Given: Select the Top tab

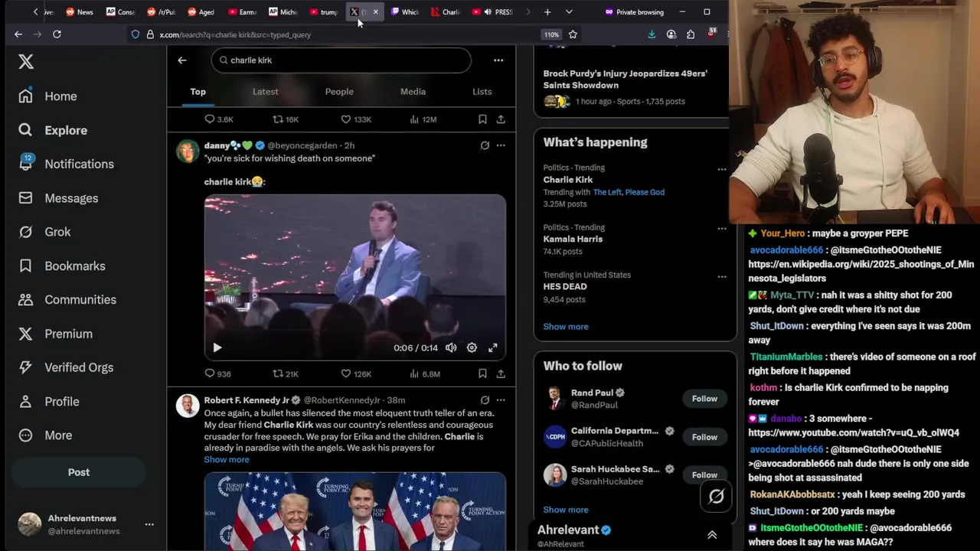Looking at the screenshot, I should point(198,92).
